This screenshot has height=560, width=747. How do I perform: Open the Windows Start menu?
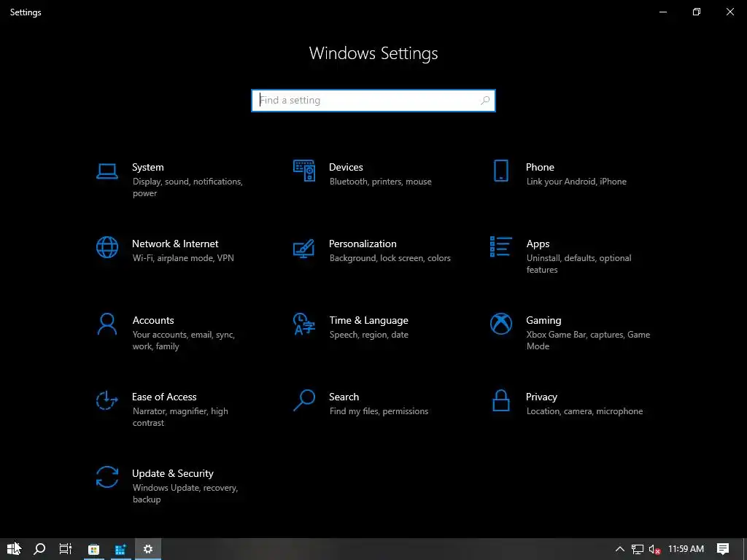tap(13, 549)
